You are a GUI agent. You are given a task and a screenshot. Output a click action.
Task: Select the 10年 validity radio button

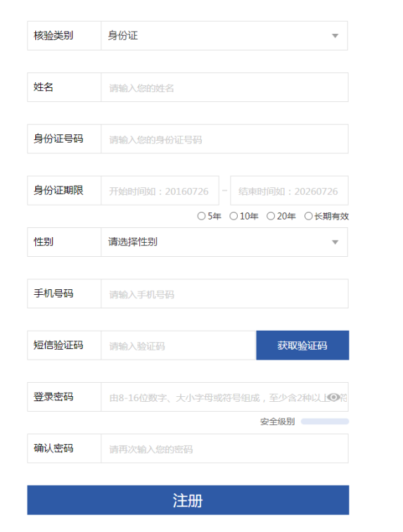(x=234, y=216)
